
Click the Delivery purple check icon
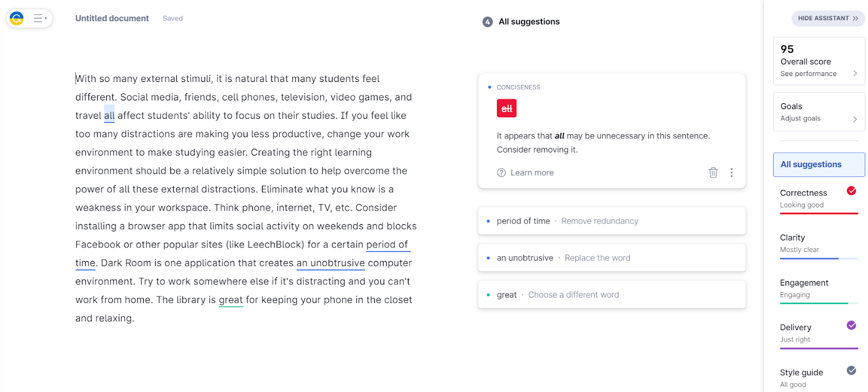pyautogui.click(x=851, y=325)
